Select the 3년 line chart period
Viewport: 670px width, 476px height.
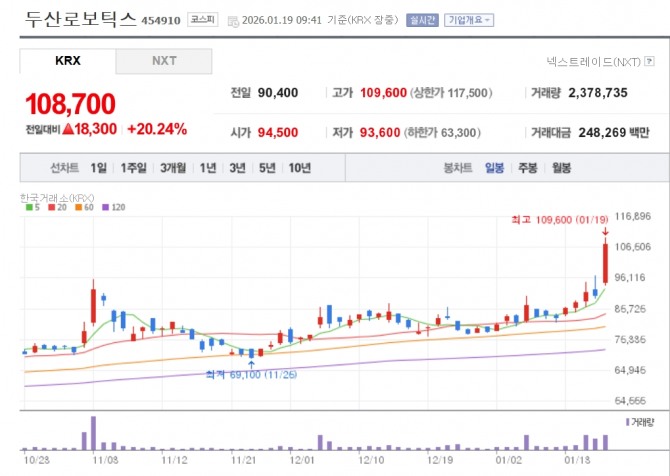tap(238, 168)
